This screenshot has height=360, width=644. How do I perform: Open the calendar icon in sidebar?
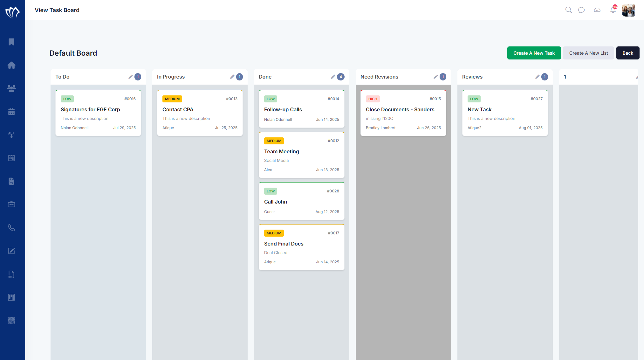(11, 112)
